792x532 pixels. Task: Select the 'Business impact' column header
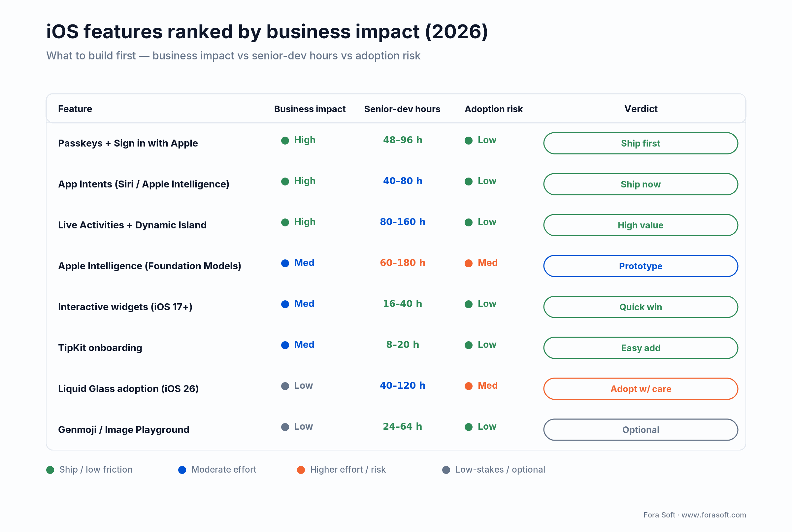pos(310,109)
